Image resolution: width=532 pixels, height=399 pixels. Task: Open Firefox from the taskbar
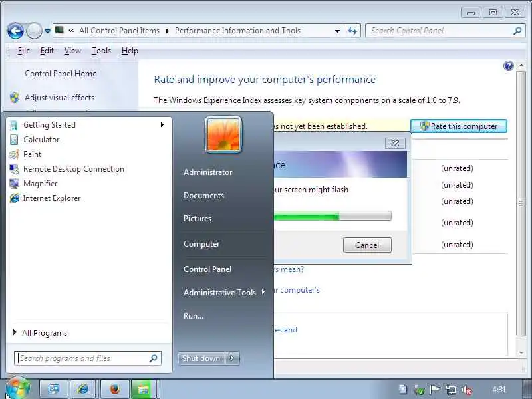click(115, 389)
